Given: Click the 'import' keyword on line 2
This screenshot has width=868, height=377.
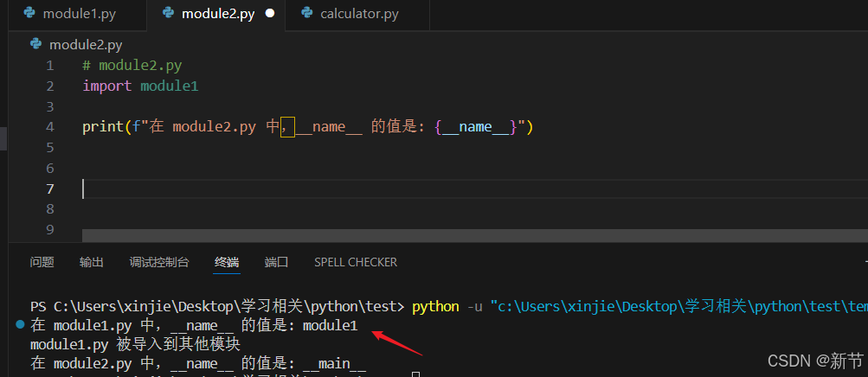Looking at the screenshot, I should tap(107, 86).
